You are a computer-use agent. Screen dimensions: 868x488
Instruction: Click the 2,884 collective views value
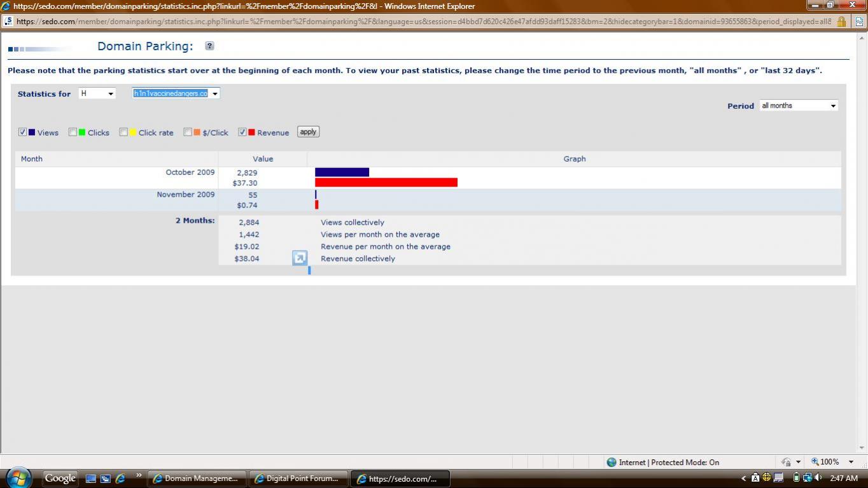249,223
